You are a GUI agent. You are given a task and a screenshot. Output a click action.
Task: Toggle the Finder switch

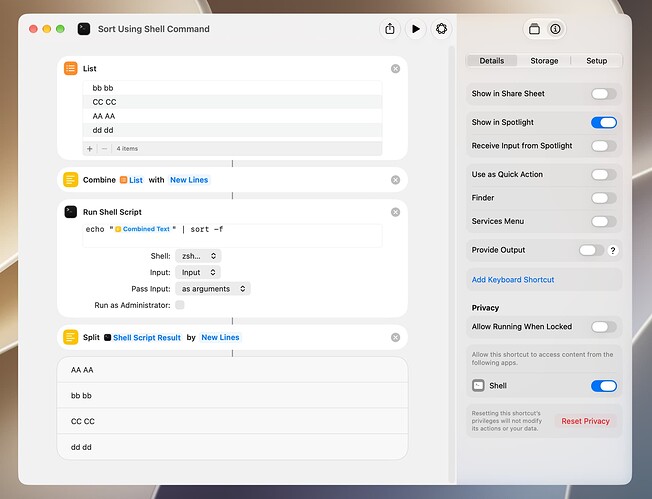point(604,198)
